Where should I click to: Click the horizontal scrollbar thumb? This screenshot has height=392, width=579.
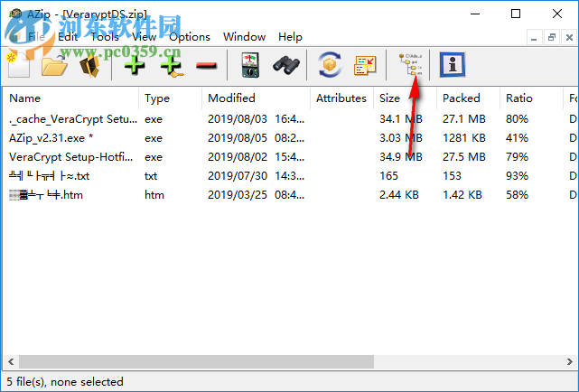click(x=196, y=361)
